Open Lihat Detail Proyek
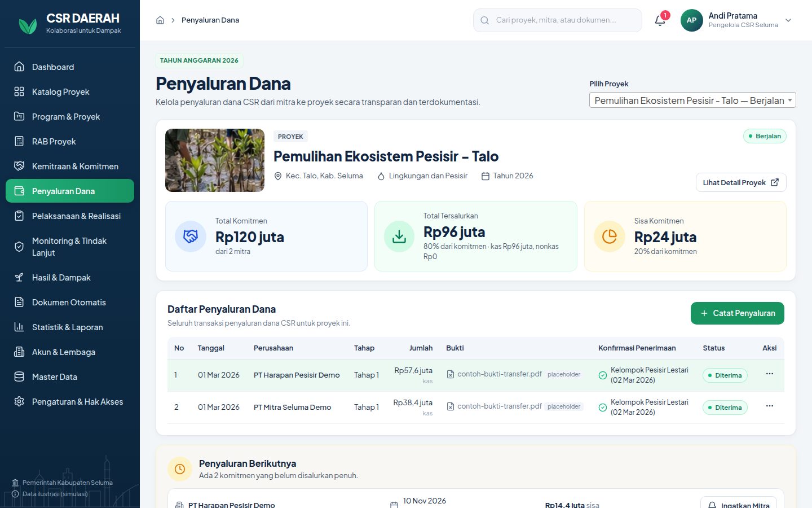 741,182
